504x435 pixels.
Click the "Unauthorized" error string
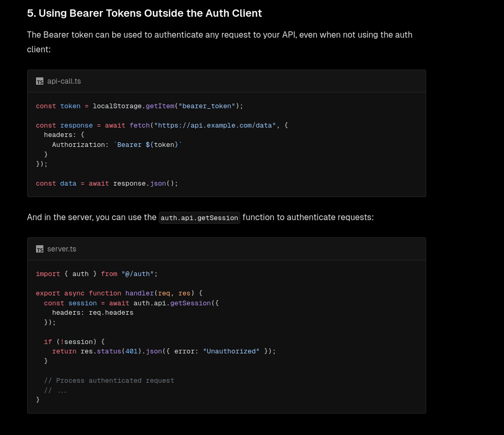tap(231, 351)
